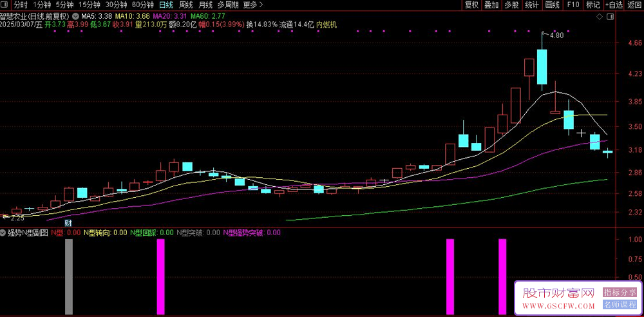Viewport: 644px width, 317px height.
Task: Click the 复权 button
Action: point(472,5)
